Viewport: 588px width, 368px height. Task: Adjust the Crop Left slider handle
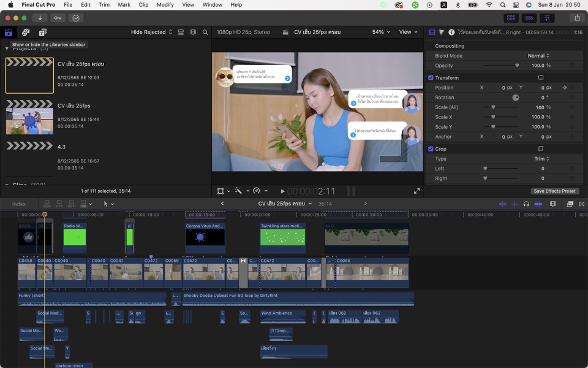[485, 168]
